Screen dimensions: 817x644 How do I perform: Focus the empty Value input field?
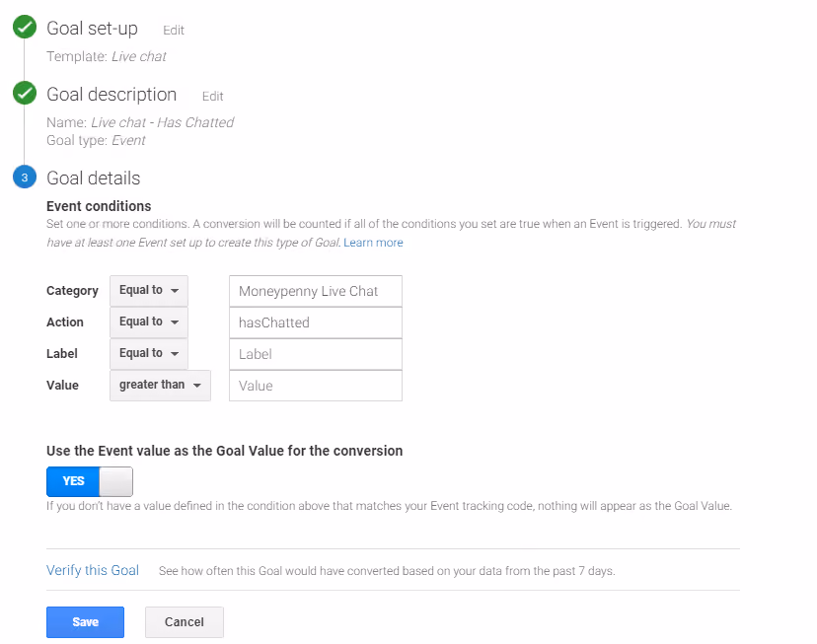tap(316, 386)
